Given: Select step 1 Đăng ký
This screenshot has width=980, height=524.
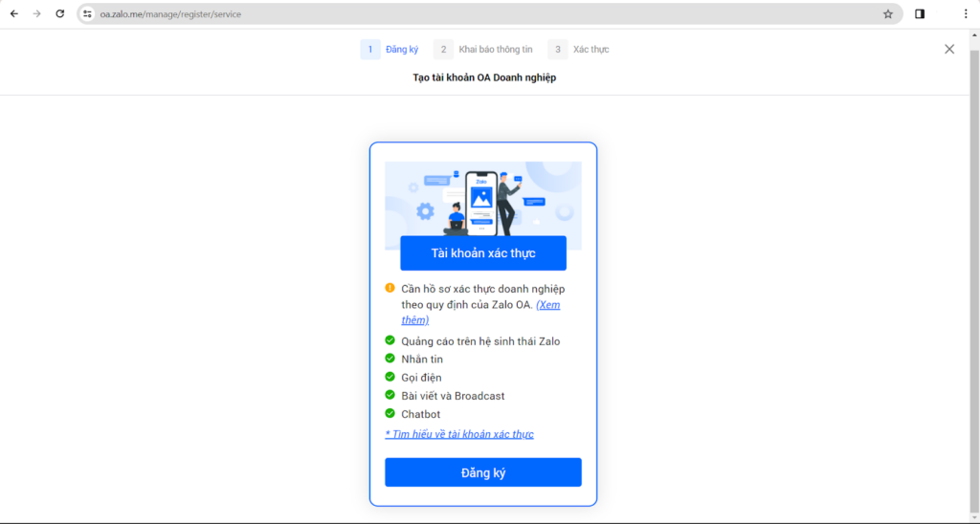Looking at the screenshot, I should tap(390, 50).
